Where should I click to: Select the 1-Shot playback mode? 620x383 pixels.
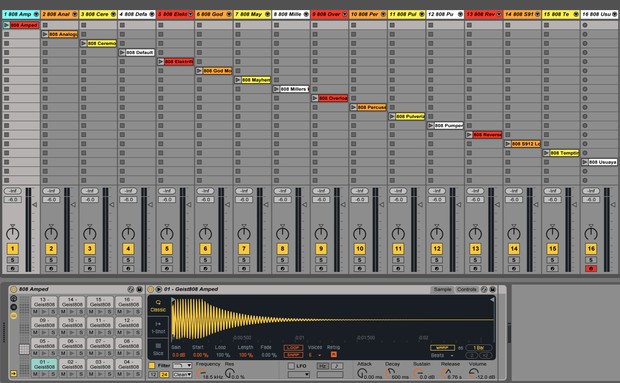coord(158,328)
